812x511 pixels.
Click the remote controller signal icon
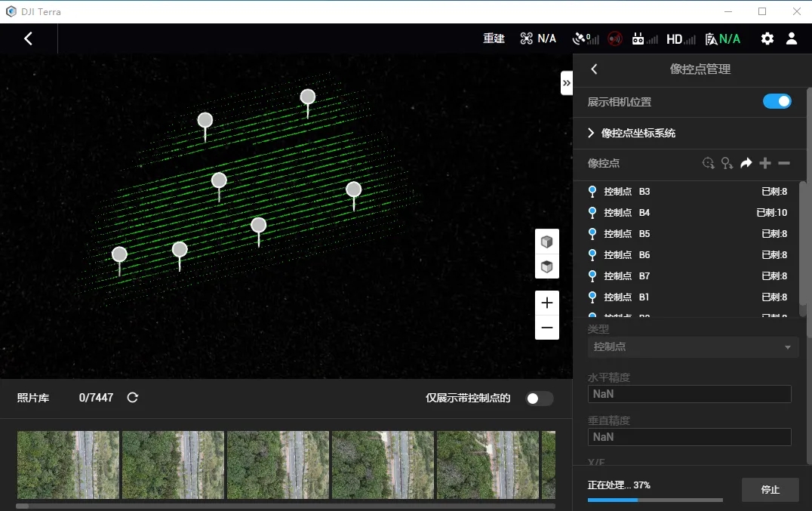(638, 38)
